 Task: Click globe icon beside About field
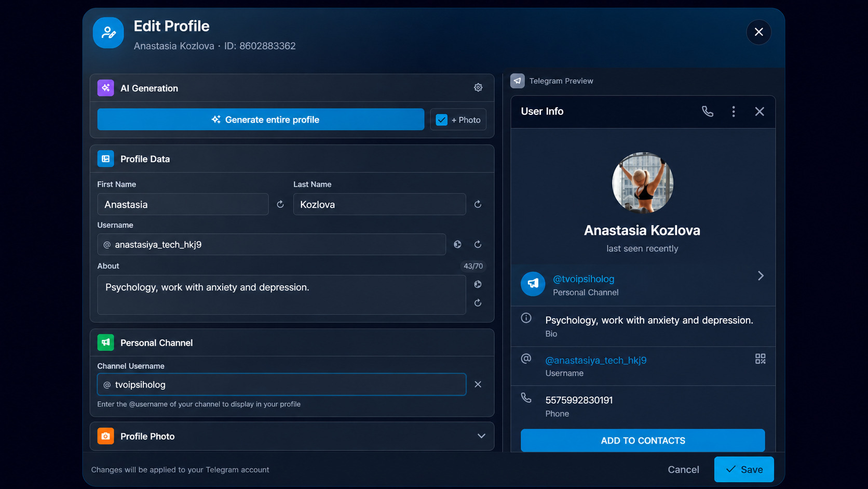click(x=478, y=284)
